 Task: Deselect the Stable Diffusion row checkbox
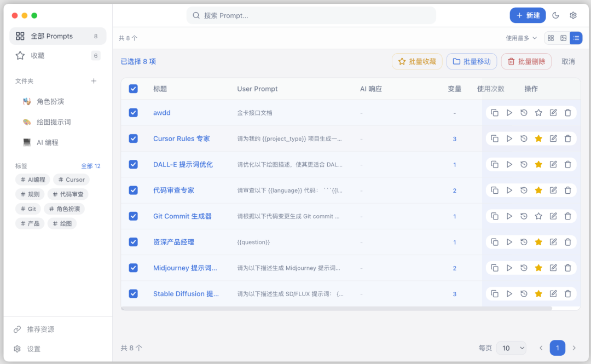133,293
